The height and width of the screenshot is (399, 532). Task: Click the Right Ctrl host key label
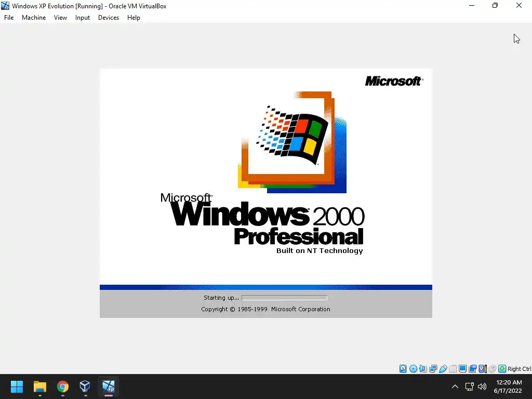[519, 369]
